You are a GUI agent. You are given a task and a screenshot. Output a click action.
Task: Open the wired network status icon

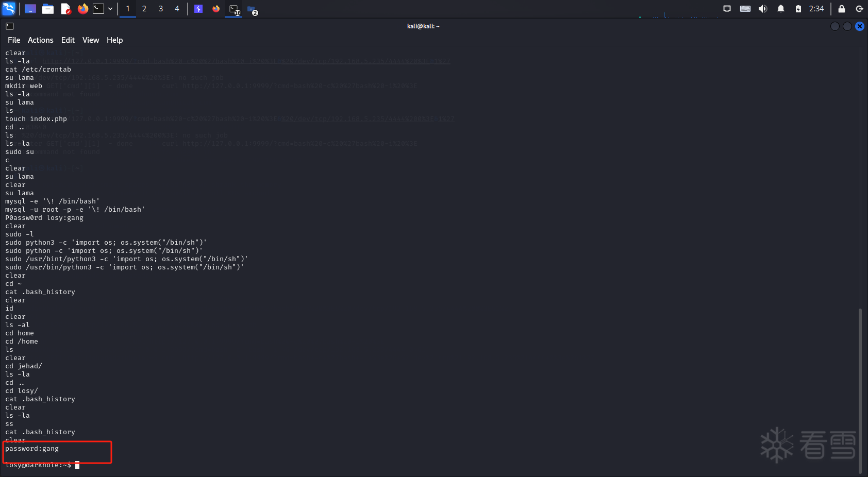727,9
